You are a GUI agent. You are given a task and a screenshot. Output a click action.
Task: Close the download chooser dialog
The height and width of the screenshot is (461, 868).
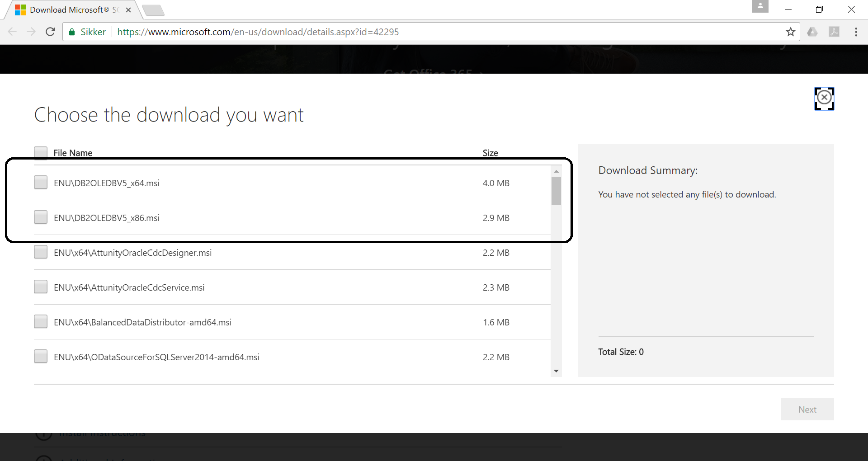[824, 98]
